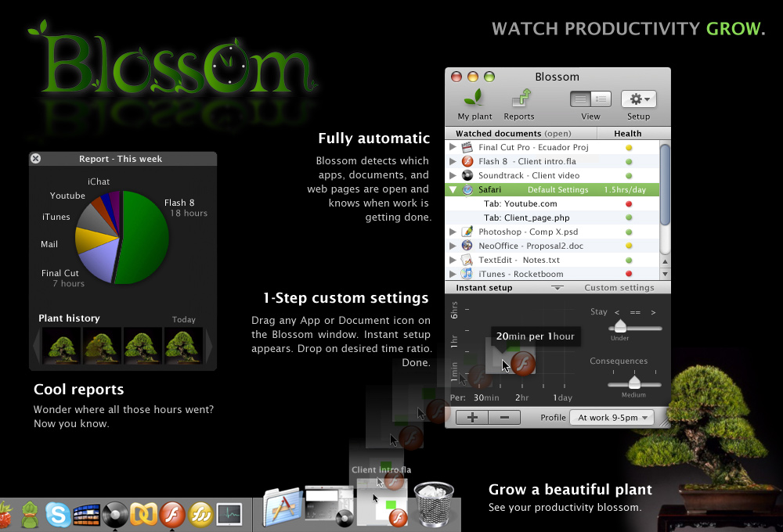Click the Flash 8 icon in watched documents list
783x532 pixels.
click(x=467, y=161)
